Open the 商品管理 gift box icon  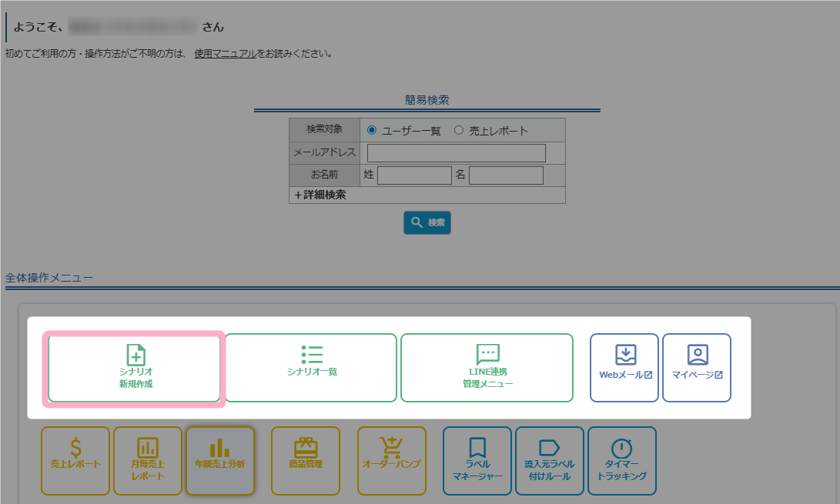[x=306, y=447]
